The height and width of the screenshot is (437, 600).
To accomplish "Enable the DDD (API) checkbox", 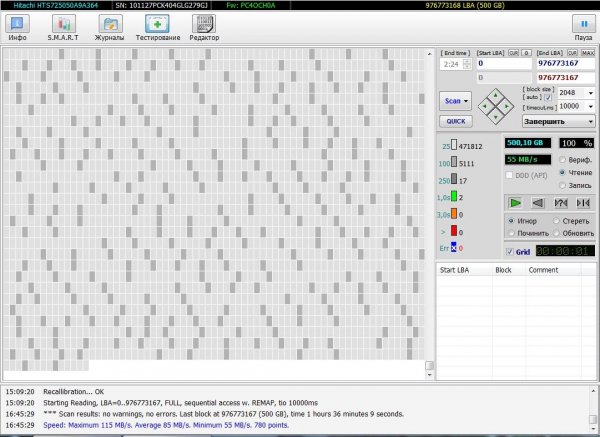I will (x=511, y=175).
